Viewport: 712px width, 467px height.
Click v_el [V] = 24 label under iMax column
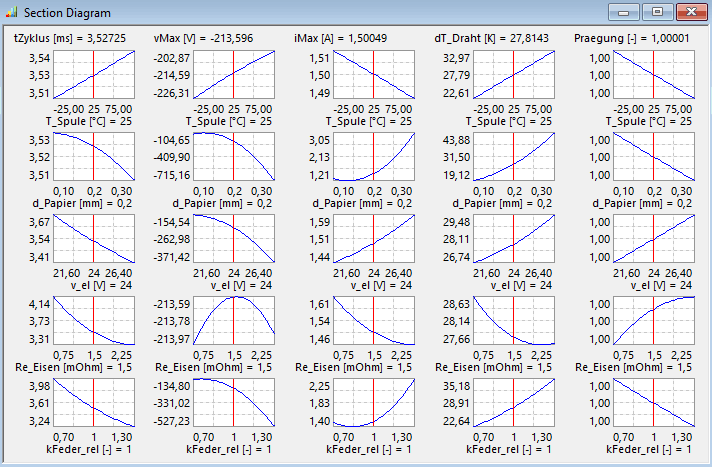coord(381,285)
